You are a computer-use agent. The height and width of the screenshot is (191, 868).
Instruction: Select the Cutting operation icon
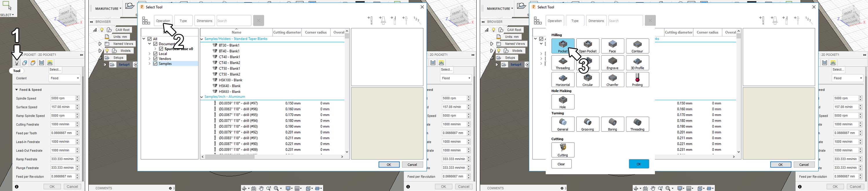click(x=563, y=150)
